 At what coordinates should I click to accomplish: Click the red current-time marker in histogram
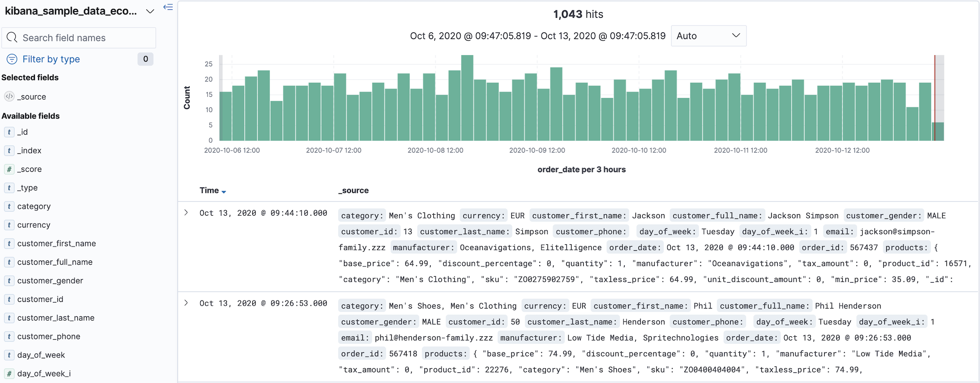[x=934, y=98]
